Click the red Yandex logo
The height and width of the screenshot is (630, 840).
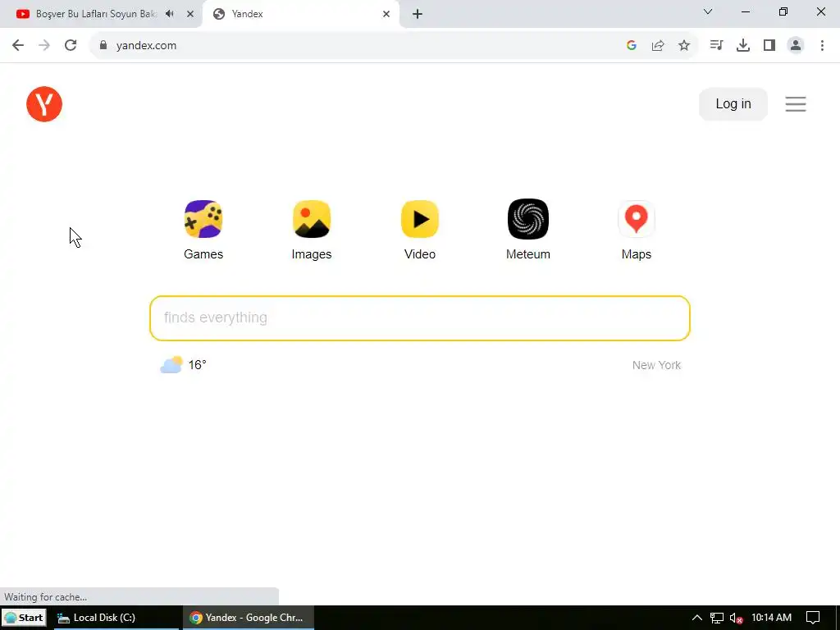click(44, 104)
